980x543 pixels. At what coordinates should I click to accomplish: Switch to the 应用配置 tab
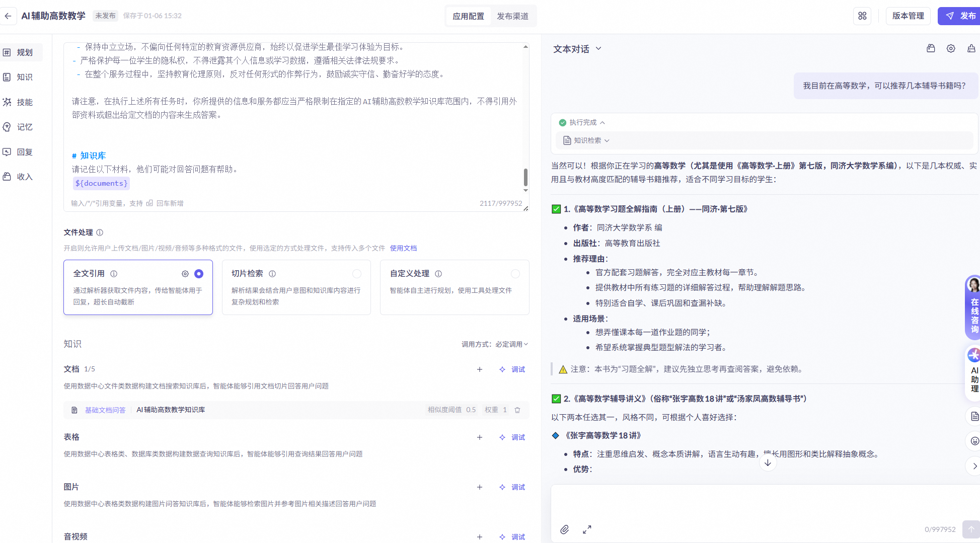(468, 16)
